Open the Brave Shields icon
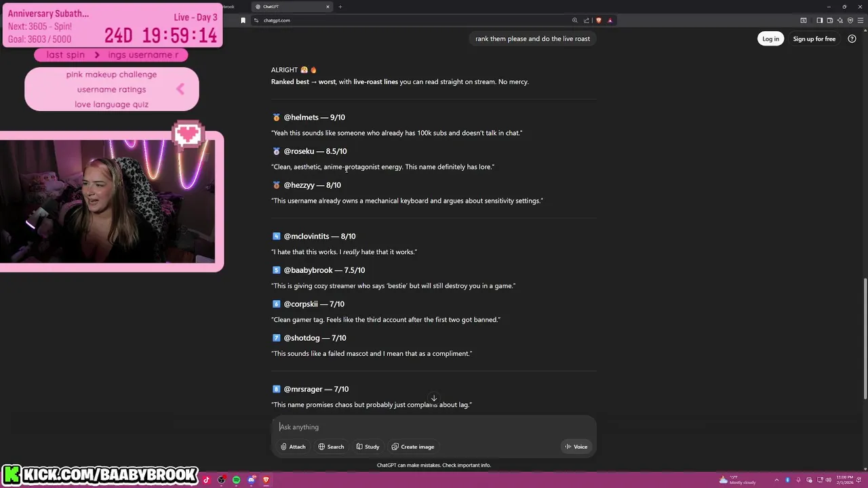This screenshot has width=868, height=488. [598, 20]
